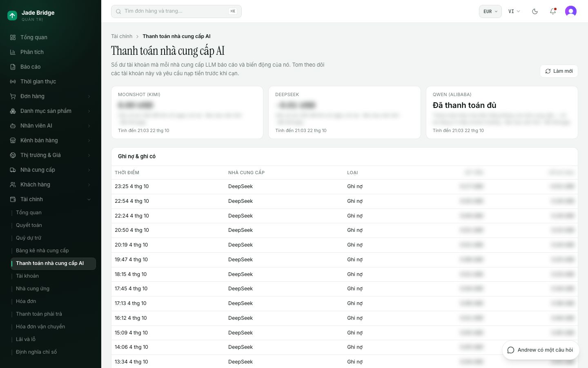
Task: Expand the Kênh bán hàng chevron
Action: tap(89, 141)
